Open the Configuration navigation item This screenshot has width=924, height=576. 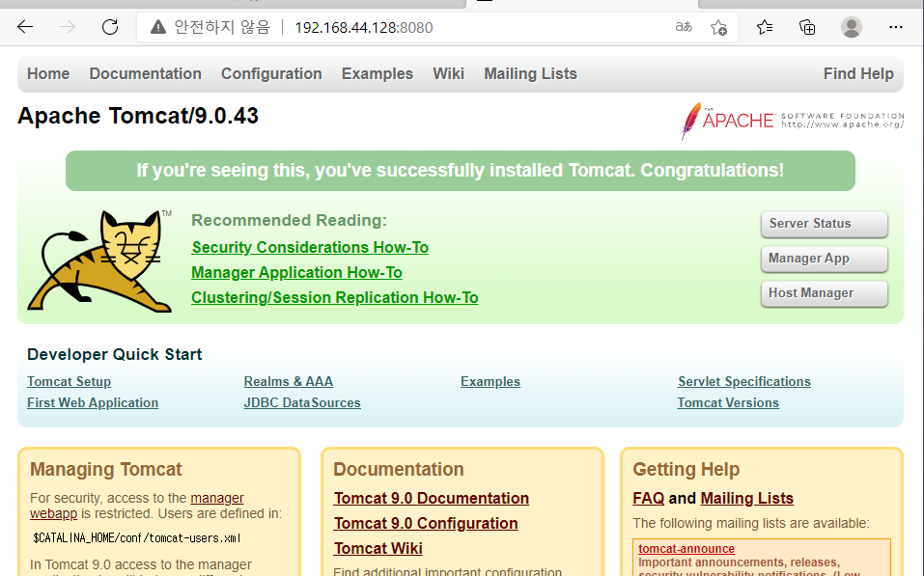[x=271, y=73]
